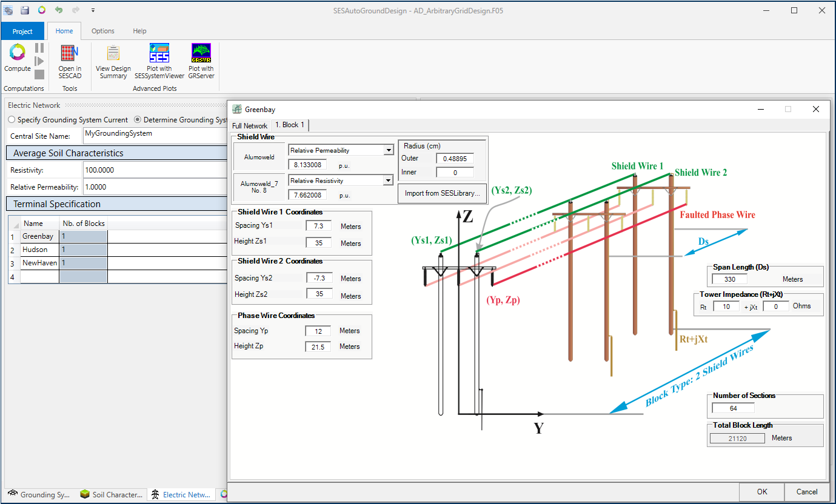Select the Hudson terminal row
The height and width of the screenshot is (504, 836).
pyautogui.click(x=39, y=250)
